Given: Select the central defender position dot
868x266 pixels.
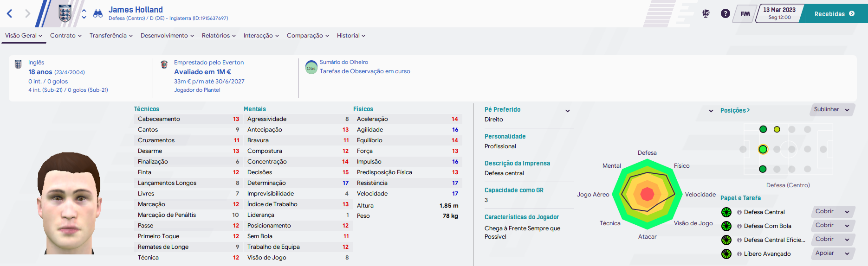Looking at the screenshot, I should [x=763, y=149].
